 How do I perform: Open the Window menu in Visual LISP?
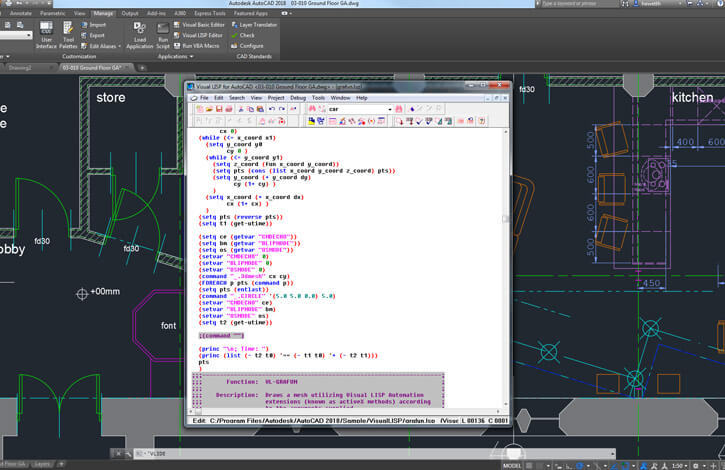click(x=340, y=98)
